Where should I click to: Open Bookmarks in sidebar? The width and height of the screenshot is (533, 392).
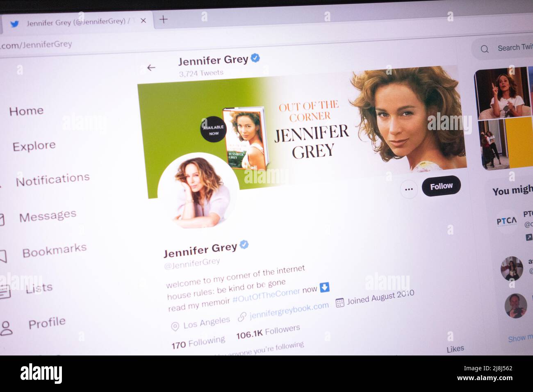click(x=54, y=250)
